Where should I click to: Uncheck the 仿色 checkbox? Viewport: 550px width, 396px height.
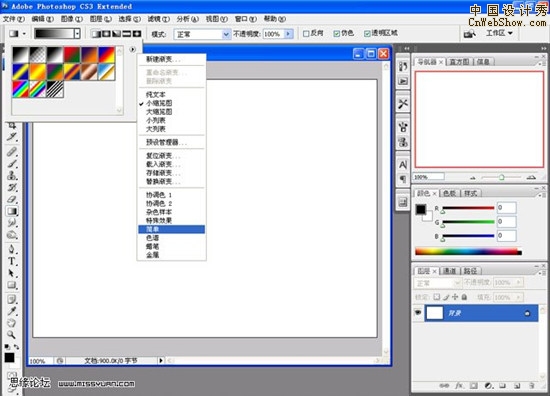(x=337, y=34)
